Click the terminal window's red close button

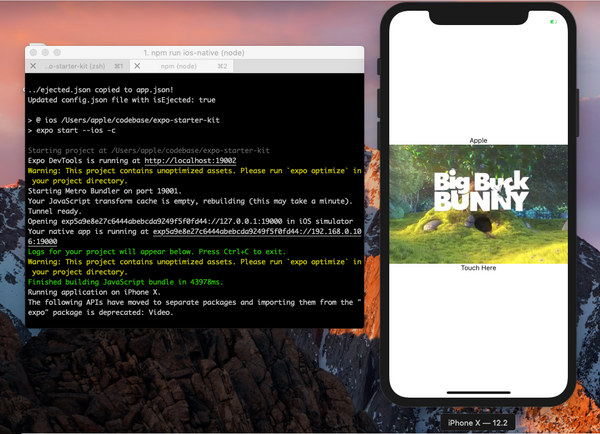(33, 52)
